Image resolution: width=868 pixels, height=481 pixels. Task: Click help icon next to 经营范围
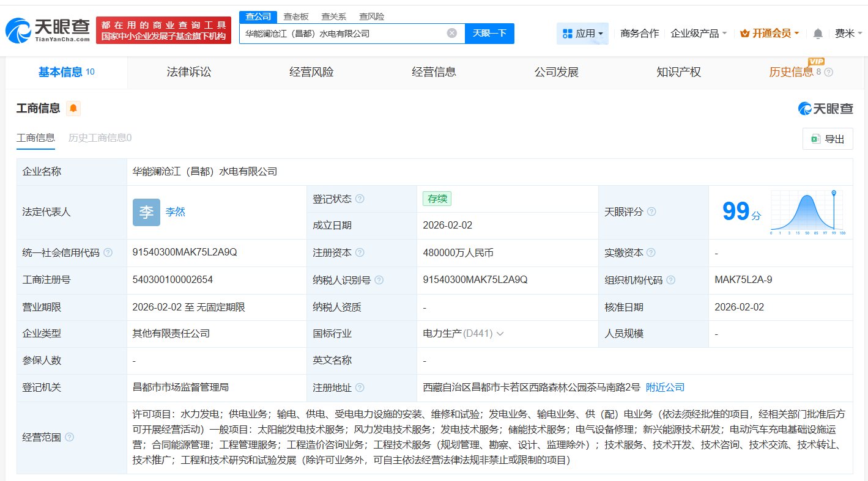[70, 438]
